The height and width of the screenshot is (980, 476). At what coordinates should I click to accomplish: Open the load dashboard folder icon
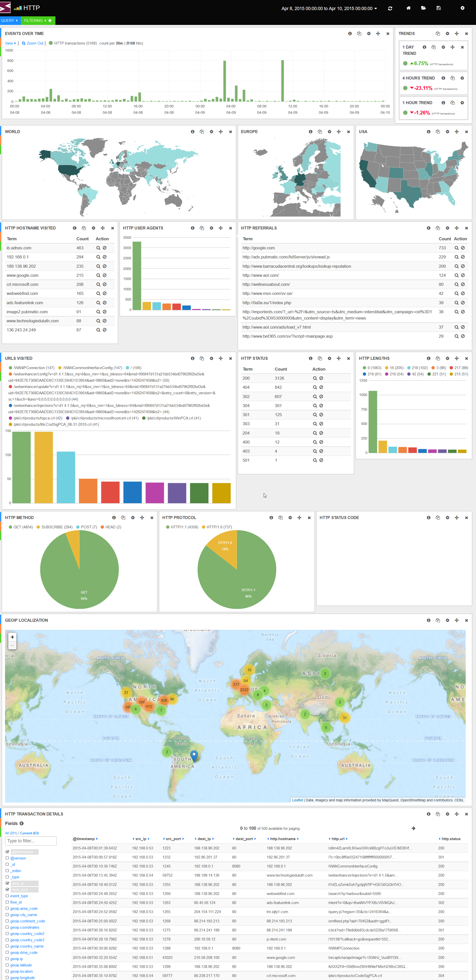coord(423,8)
